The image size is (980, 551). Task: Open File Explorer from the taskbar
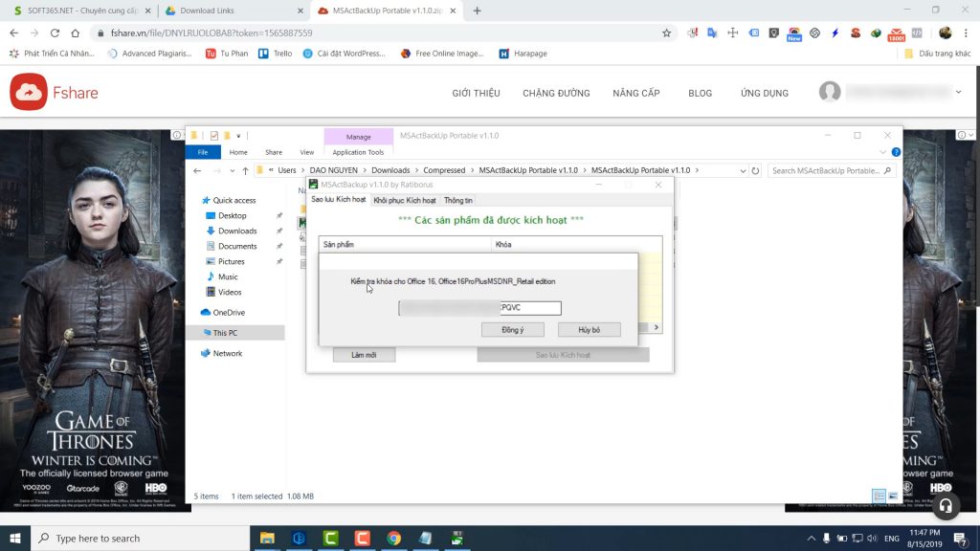coord(267,538)
